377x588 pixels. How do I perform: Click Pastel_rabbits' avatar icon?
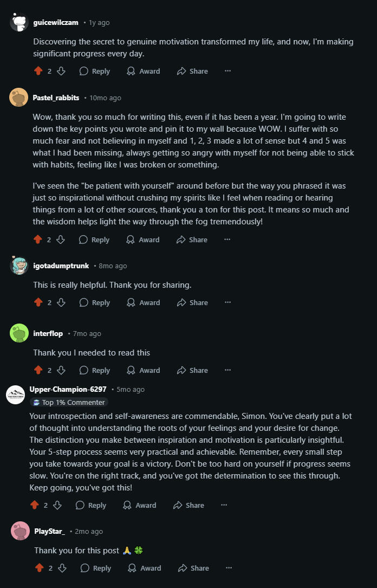(19, 98)
